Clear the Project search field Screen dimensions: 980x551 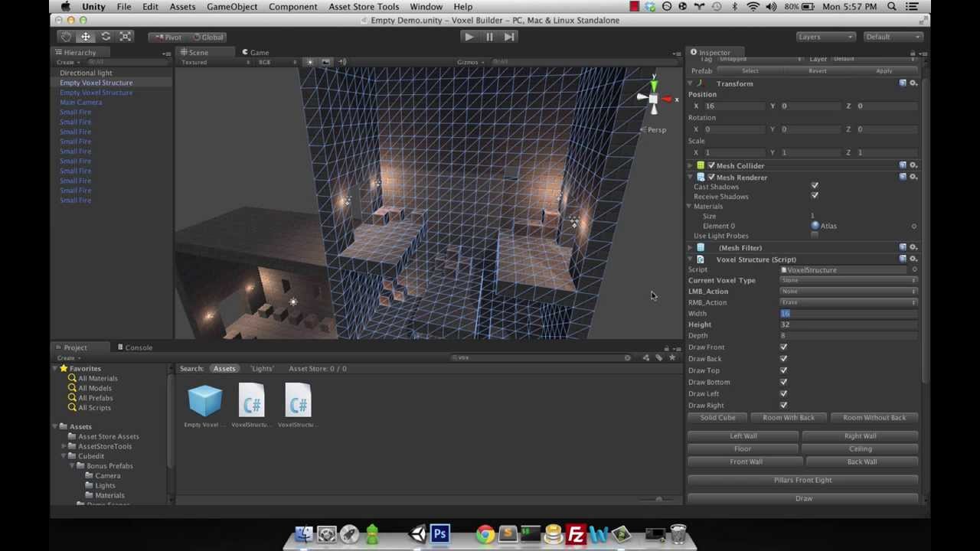pos(627,357)
